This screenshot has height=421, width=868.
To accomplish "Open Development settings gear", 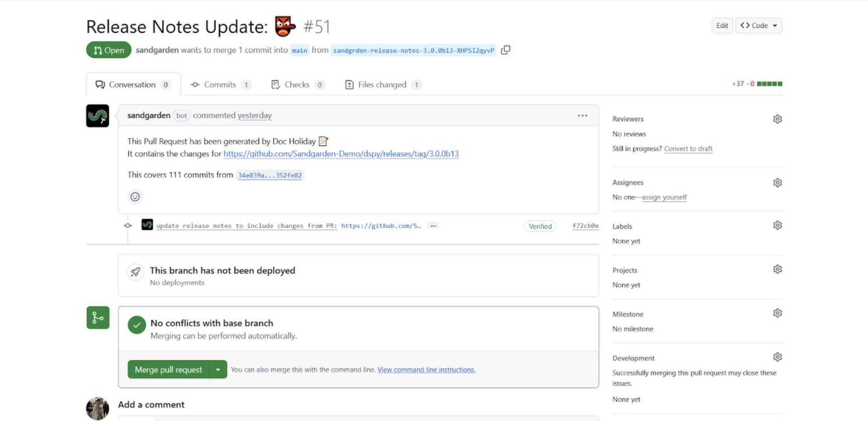I will pyautogui.click(x=777, y=357).
